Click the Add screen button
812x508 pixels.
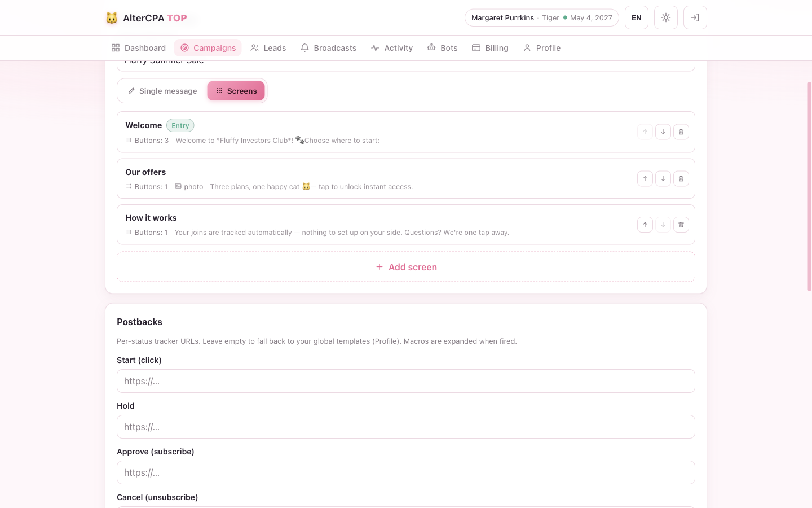coord(406,267)
